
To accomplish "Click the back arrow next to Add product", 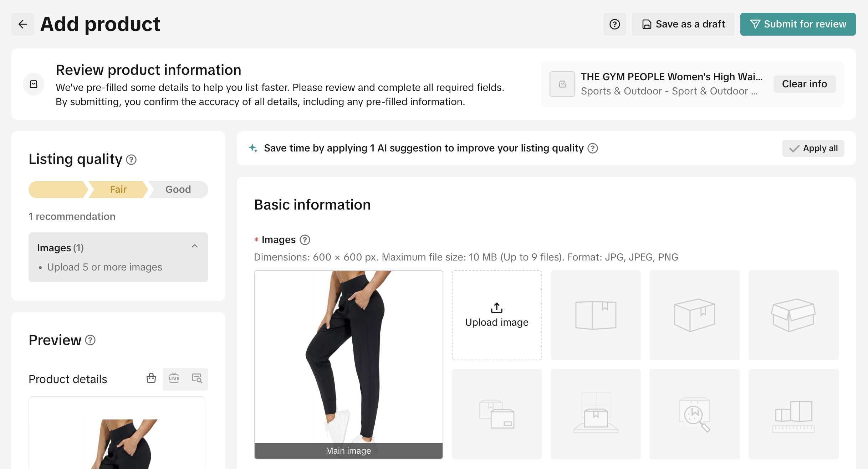I will (x=23, y=24).
